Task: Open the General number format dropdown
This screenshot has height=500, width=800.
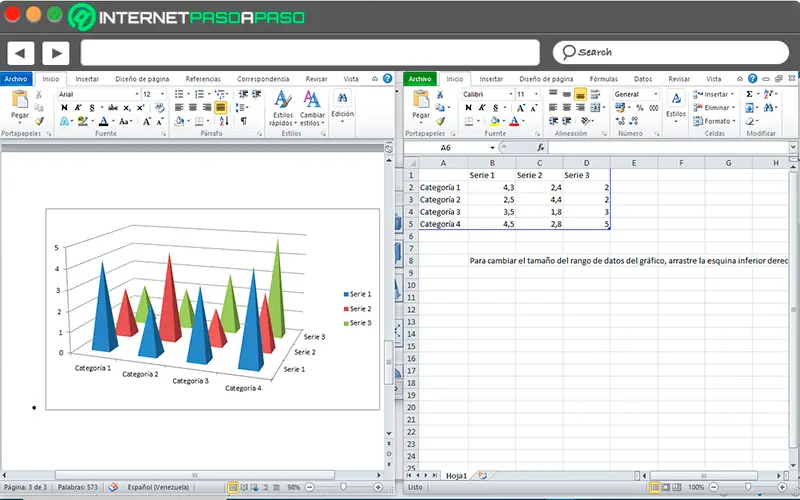Action: 656,94
